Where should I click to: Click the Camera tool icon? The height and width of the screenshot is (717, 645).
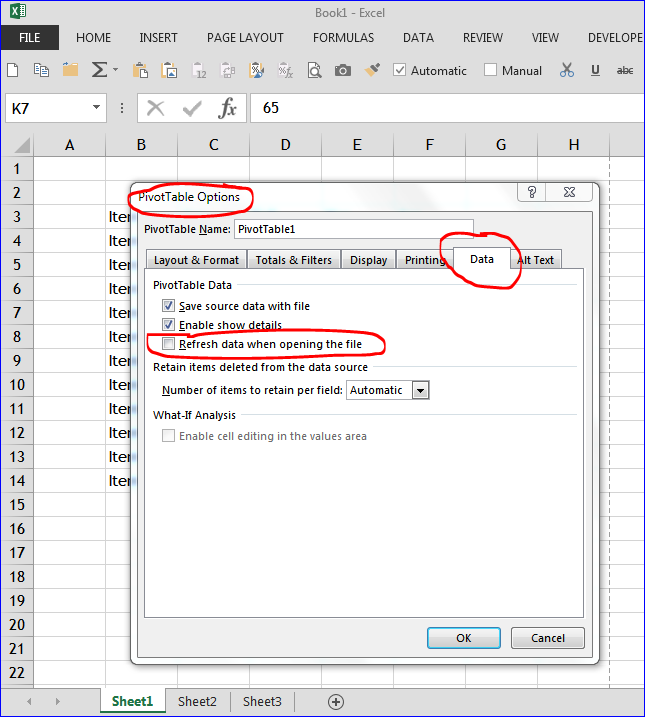[x=343, y=70]
